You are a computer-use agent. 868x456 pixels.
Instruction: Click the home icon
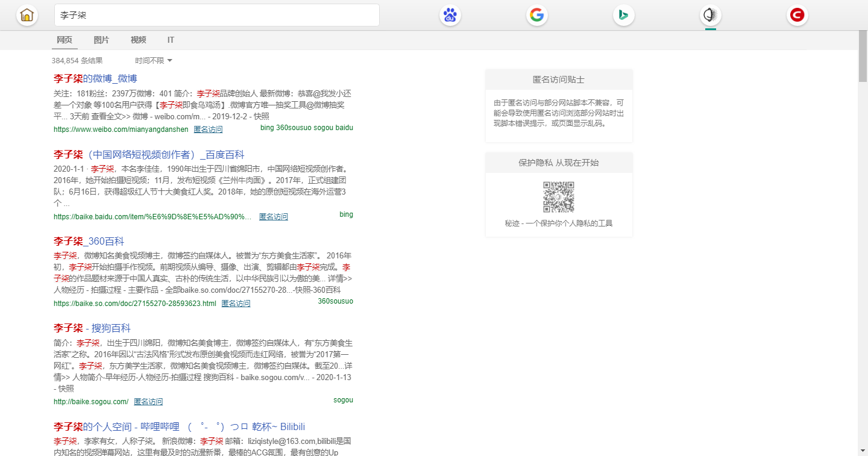pos(27,15)
